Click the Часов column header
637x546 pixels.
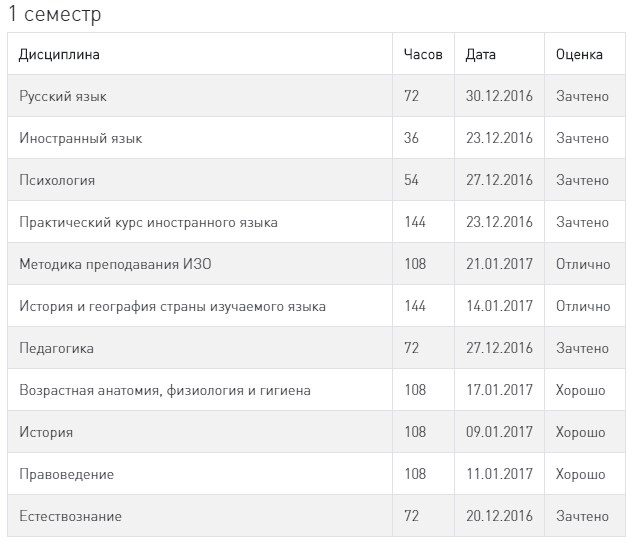point(422,55)
